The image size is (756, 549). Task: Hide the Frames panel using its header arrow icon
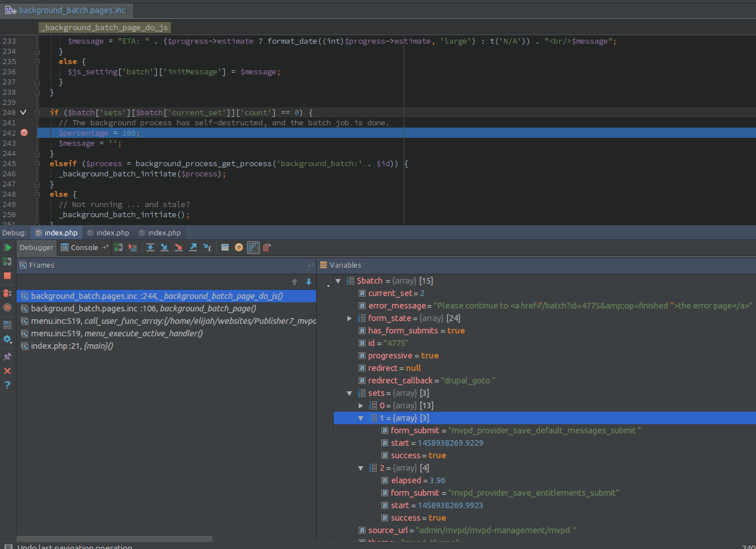(x=310, y=265)
